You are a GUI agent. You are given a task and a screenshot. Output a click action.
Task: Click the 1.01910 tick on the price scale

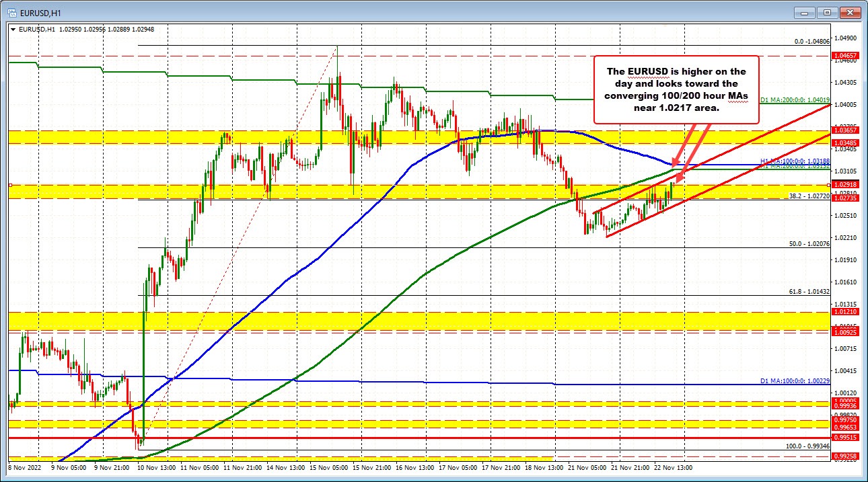844,259
